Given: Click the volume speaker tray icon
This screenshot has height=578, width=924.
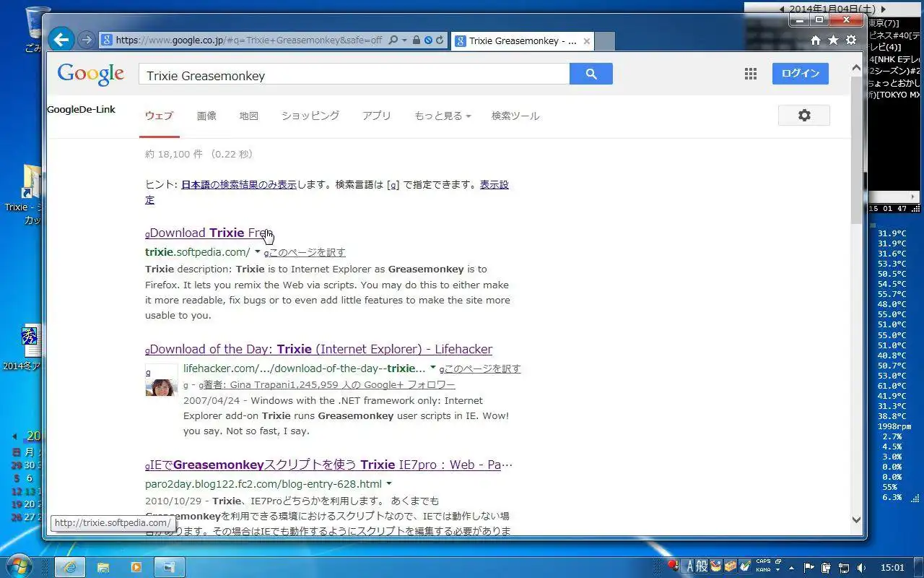Looking at the screenshot, I should coord(863,567).
